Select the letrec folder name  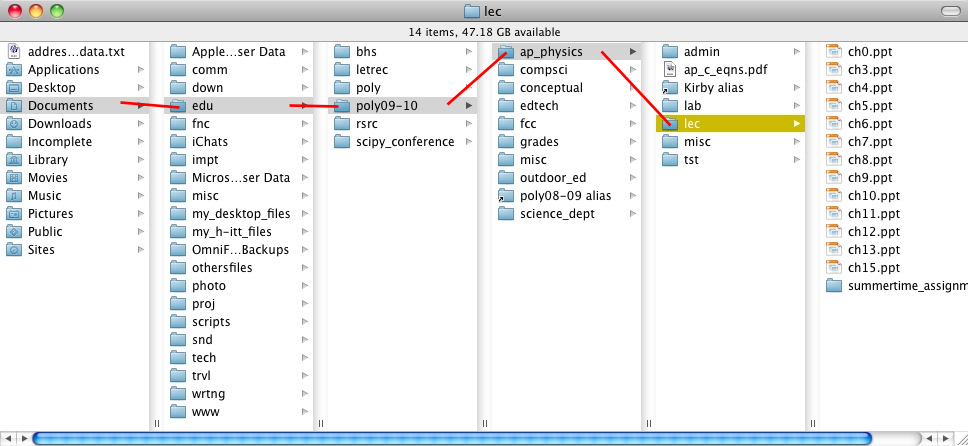372,70
